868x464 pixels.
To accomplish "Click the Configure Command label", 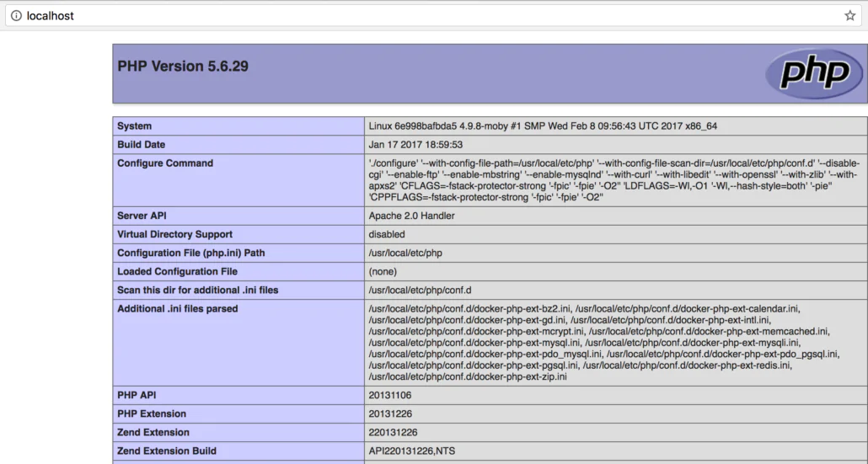I will point(165,163).
